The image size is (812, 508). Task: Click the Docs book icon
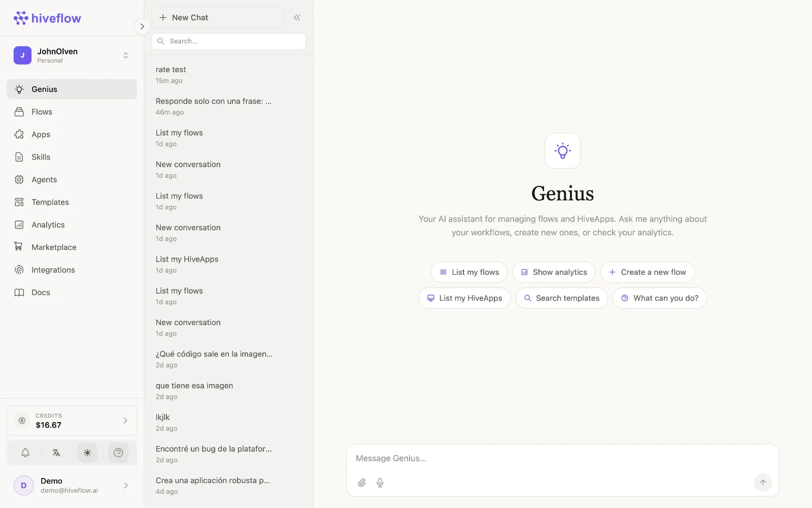coord(19,292)
